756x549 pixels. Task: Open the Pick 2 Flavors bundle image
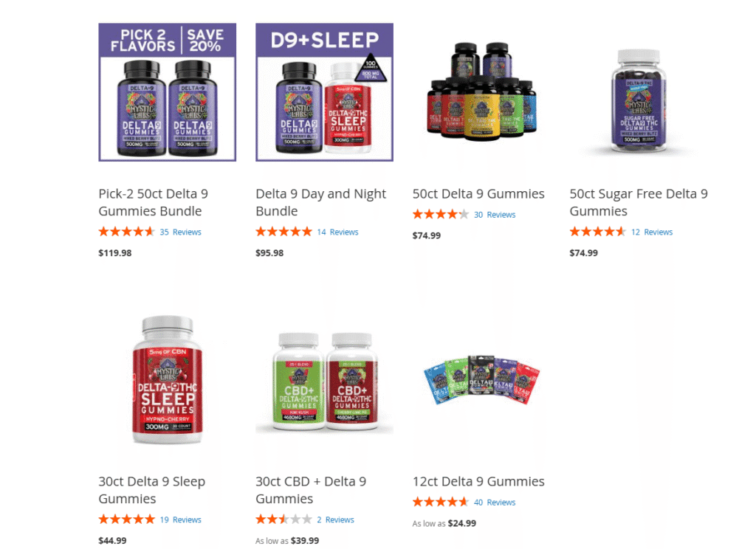[x=168, y=92]
